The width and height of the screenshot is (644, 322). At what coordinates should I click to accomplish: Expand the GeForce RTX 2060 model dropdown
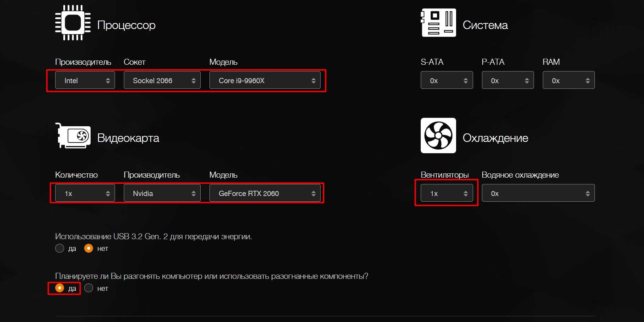click(265, 193)
